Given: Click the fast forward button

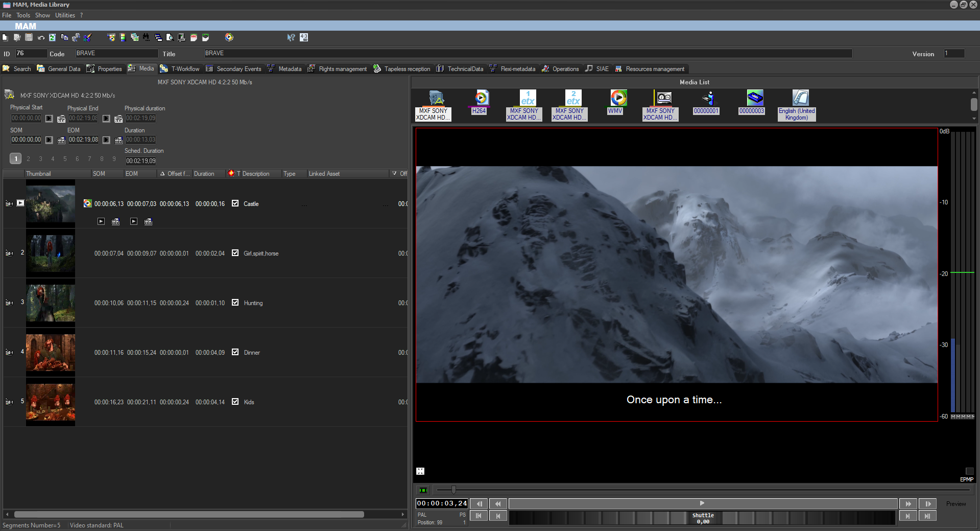Looking at the screenshot, I should tap(908, 504).
